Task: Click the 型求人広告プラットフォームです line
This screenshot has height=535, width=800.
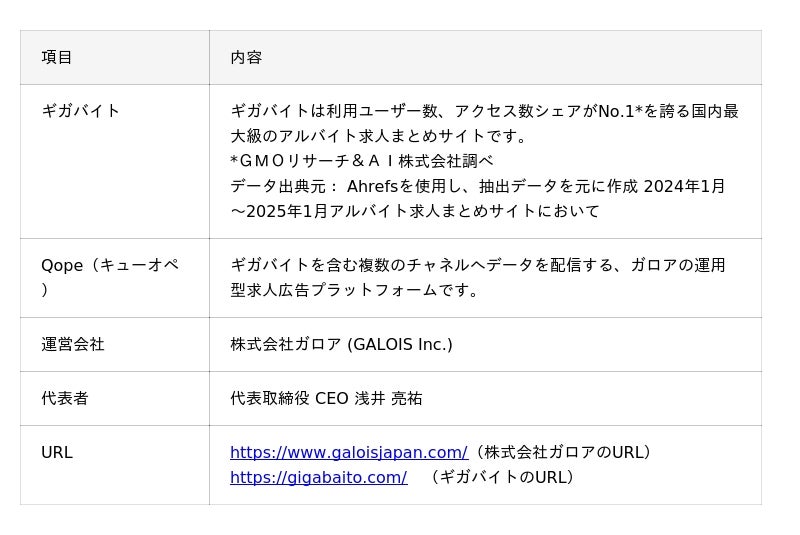Action: tap(355, 290)
